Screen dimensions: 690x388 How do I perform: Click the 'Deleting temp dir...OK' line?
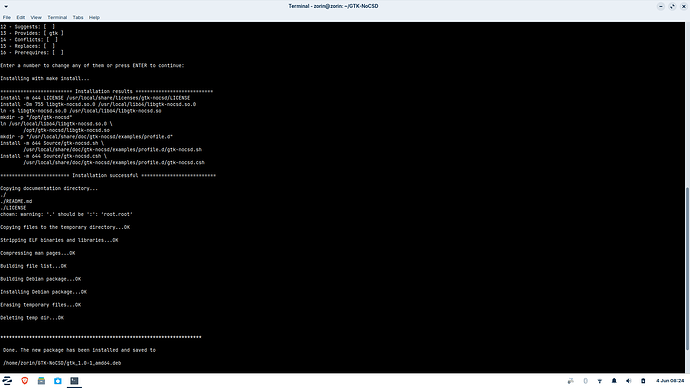(32, 318)
